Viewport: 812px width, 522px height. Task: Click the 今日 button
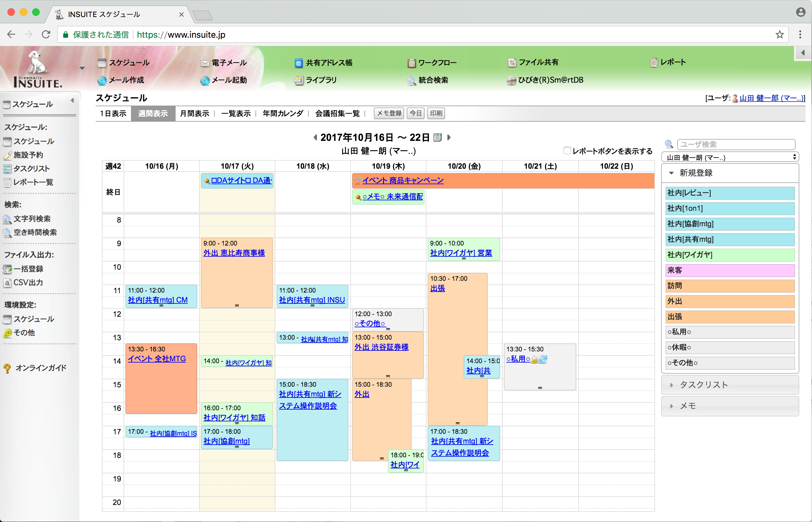point(415,113)
